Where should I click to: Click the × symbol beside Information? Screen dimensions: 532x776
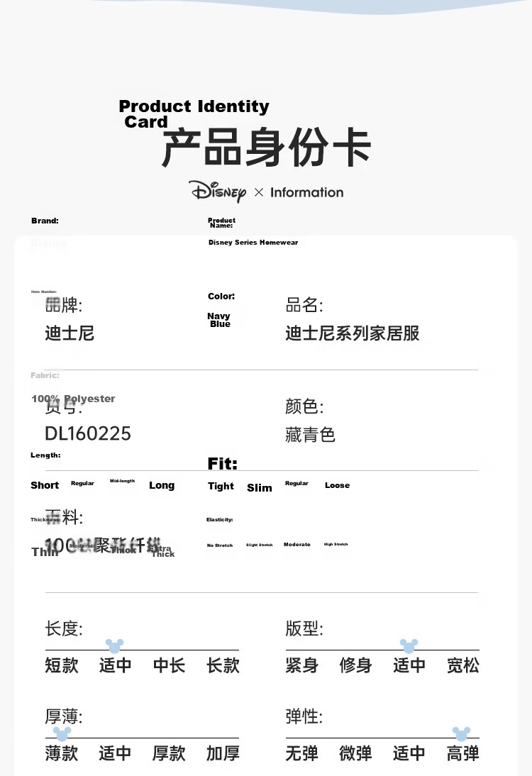pos(259,192)
